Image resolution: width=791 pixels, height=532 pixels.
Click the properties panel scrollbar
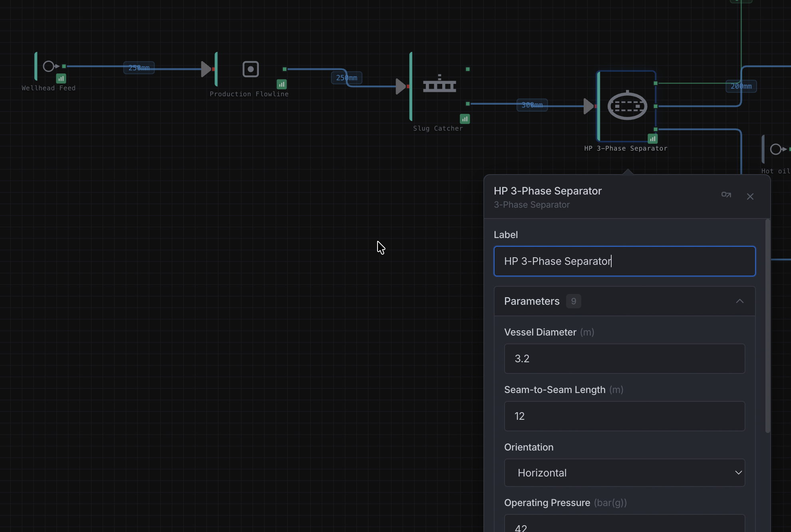[767, 326]
